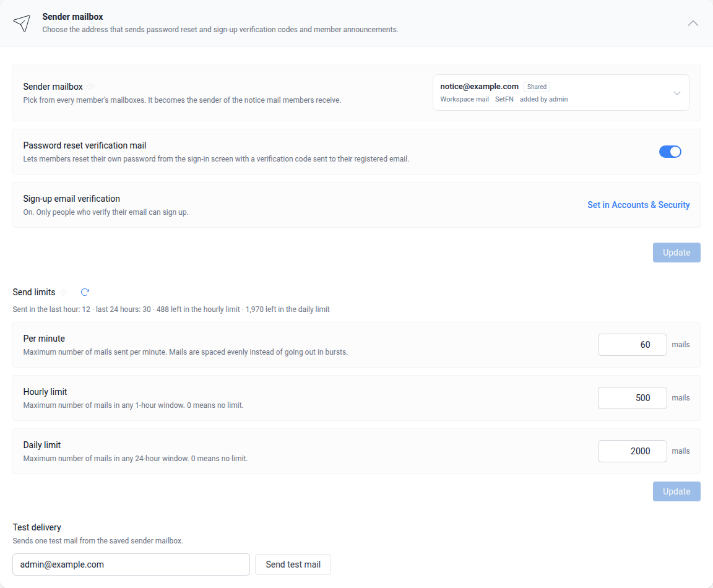Click the 'Password reset verification mail' heading
The width and height of the screenshot is (713, 588).
click(85, 145)
